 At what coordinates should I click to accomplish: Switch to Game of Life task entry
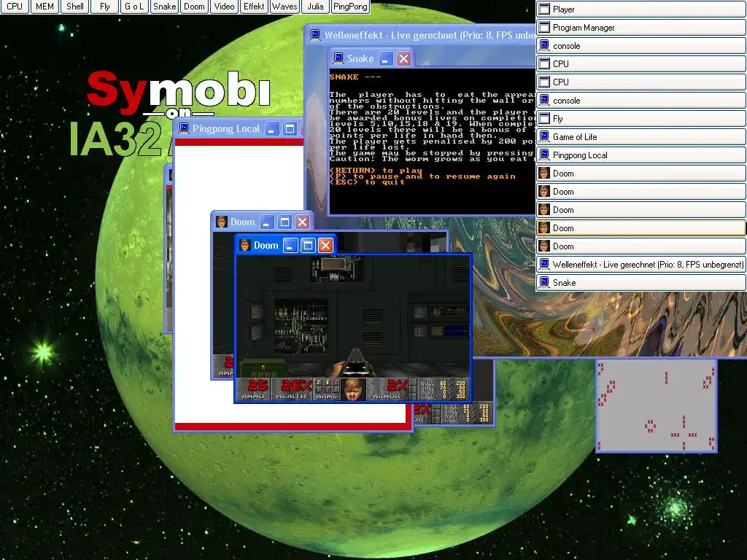click(x=640, y=136)
